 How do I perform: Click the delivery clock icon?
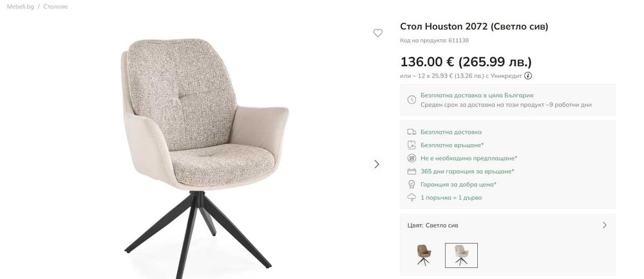coord(412,100)
